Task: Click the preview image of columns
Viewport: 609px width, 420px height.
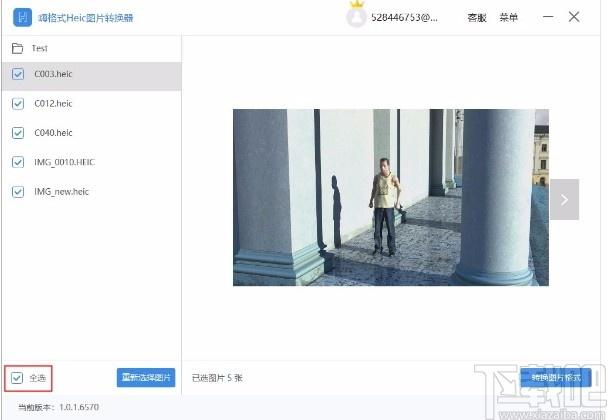Action: coord(391,197)
